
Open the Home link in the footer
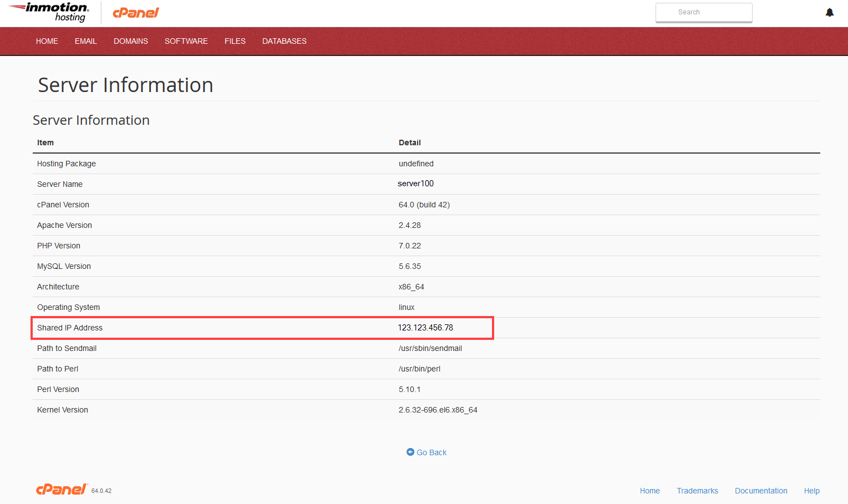[649, 491]
